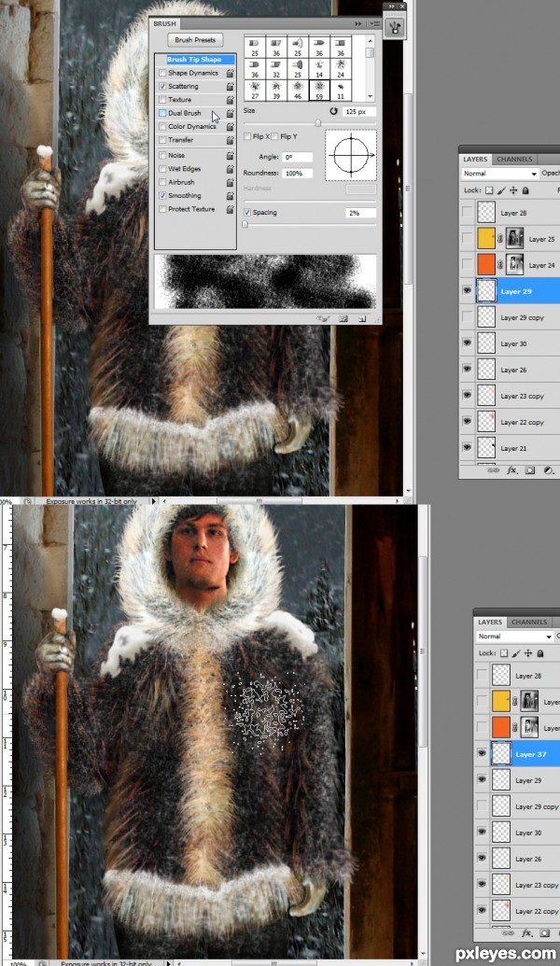
Task: Switch to Channels tab beside Layer 37 panel
Action: 529,623
